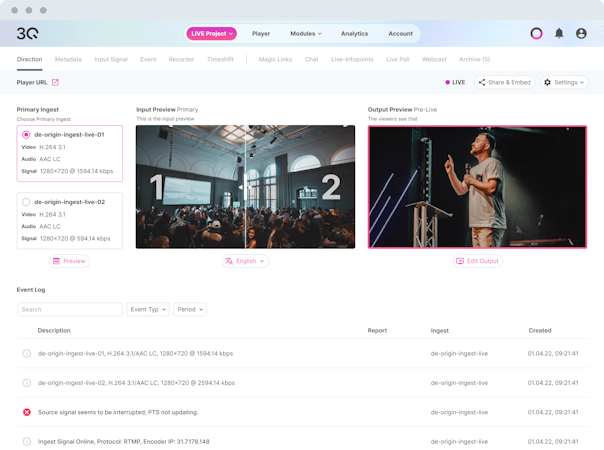Switch to the Live-Infopoints tab
604x450 pixels.
click(x=352, y=59)
